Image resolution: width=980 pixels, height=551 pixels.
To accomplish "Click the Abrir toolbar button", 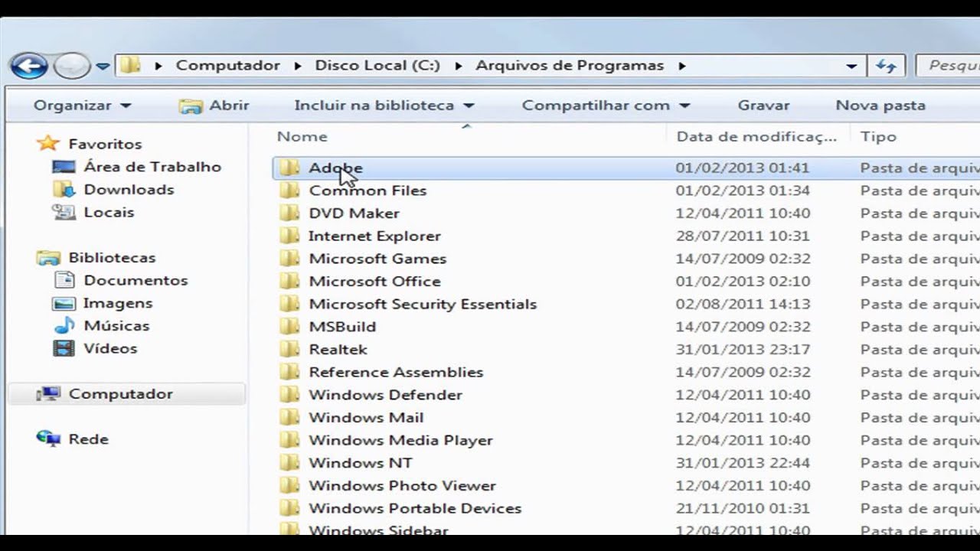I will coord(214,106).
